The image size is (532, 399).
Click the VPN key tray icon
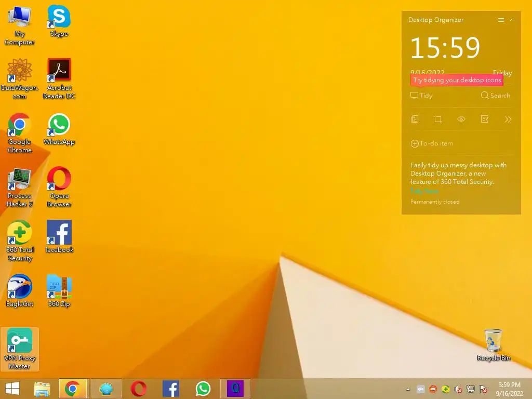421,390
